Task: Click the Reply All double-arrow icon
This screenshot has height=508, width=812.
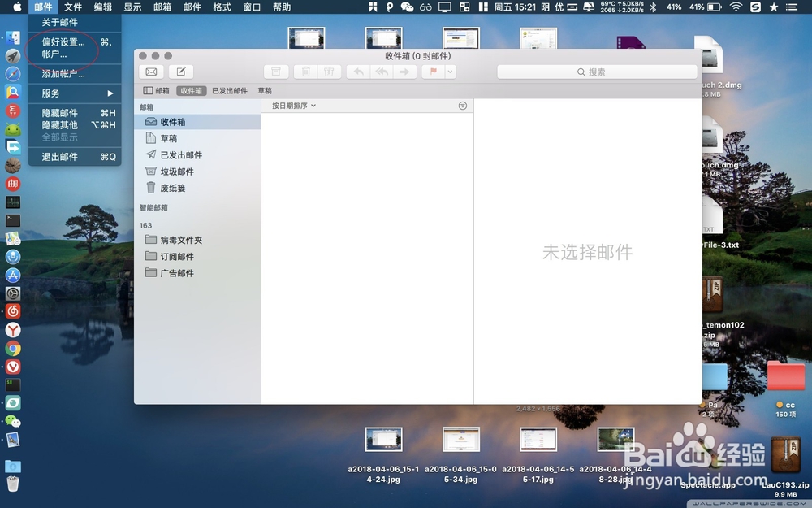Action: pos(382,72)
